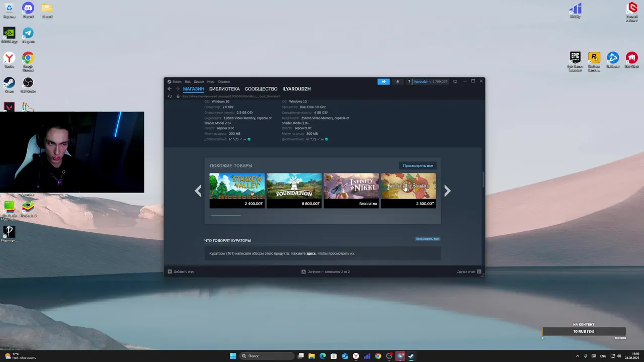Click the Steam page vertical scrollbar
Viewport: 644px width, 362px height.
483,180
